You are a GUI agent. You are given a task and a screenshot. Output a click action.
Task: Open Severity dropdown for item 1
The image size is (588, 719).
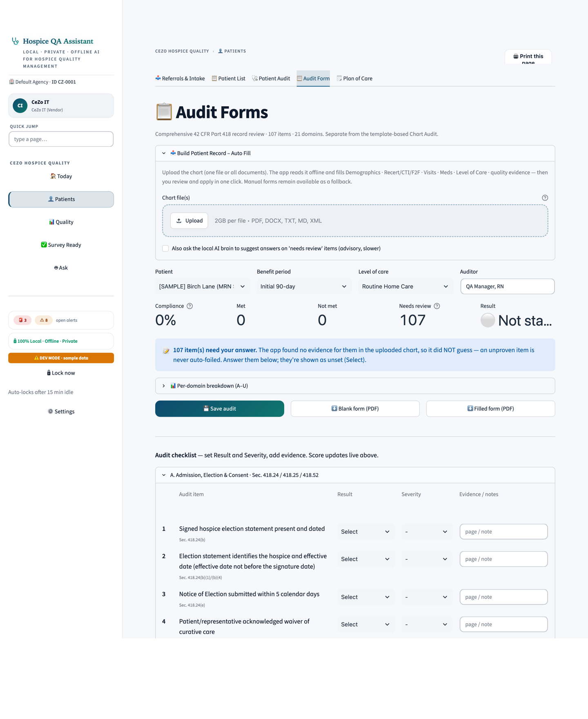426,531
